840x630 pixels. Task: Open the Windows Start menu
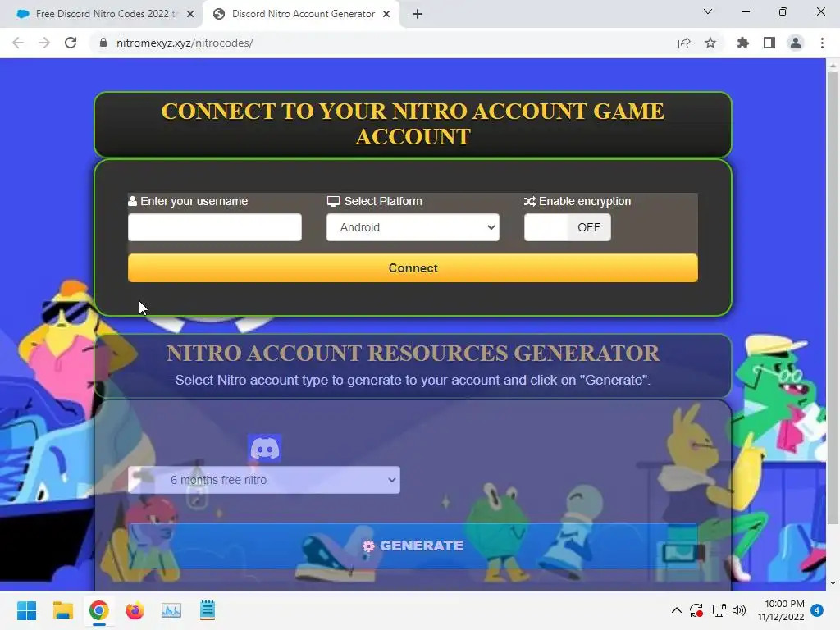pyautogui.click(x=26, y=610)
